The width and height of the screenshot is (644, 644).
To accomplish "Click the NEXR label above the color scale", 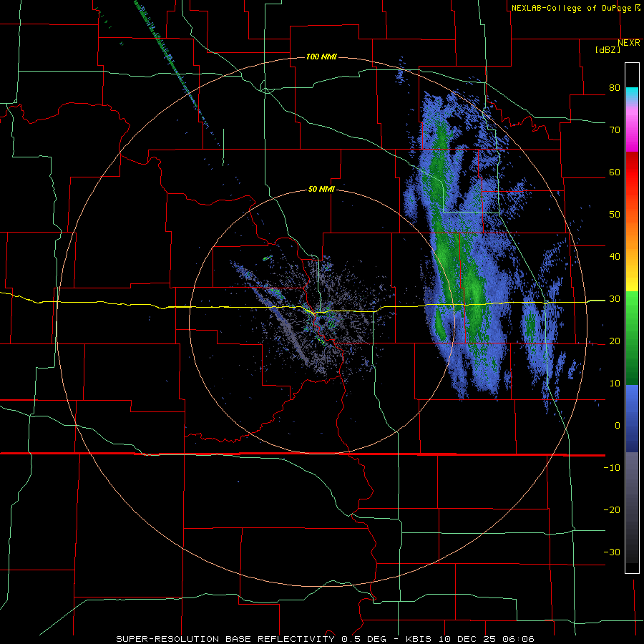I will tap(629, 43).
